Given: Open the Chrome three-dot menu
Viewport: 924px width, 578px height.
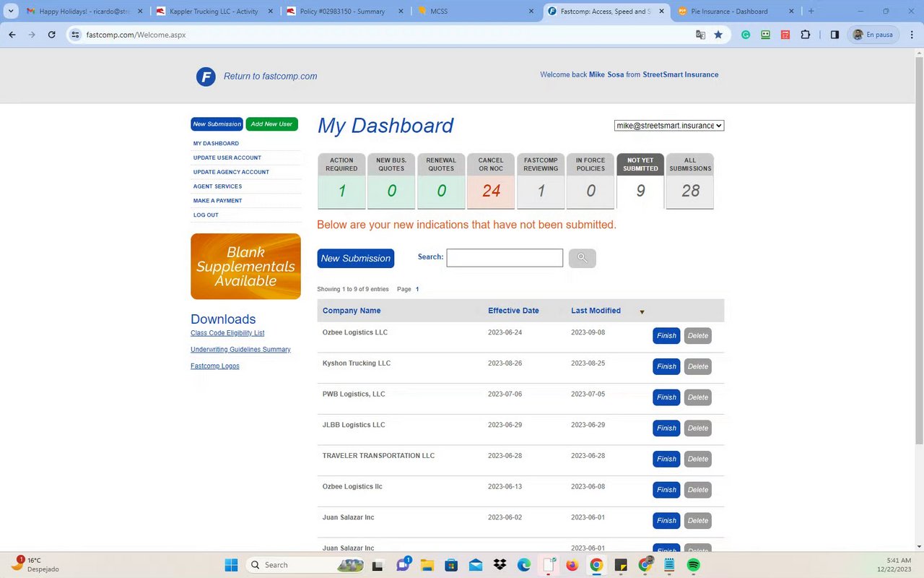Looking at the screenshot, I should pos(910,35).
